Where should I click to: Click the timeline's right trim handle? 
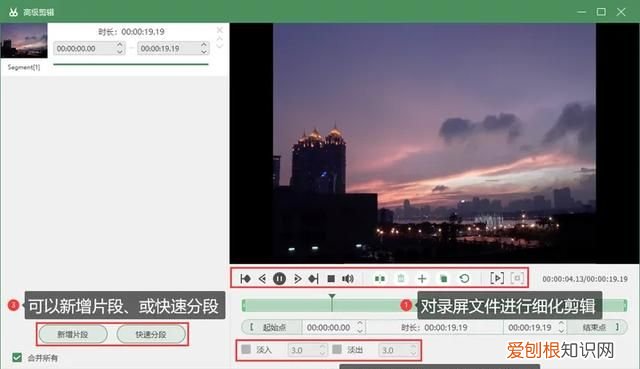(x=625, y=305)
